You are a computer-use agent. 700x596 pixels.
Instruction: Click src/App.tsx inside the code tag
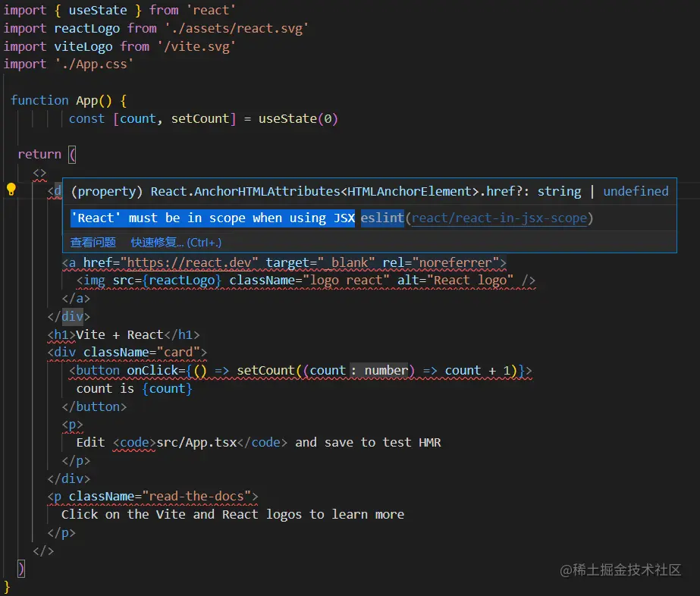(196, 442)
